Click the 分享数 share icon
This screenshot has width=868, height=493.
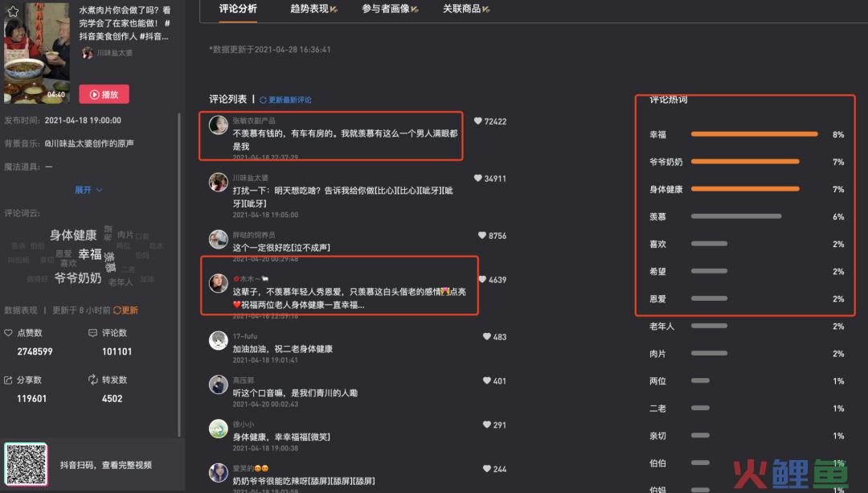(8, 380)
